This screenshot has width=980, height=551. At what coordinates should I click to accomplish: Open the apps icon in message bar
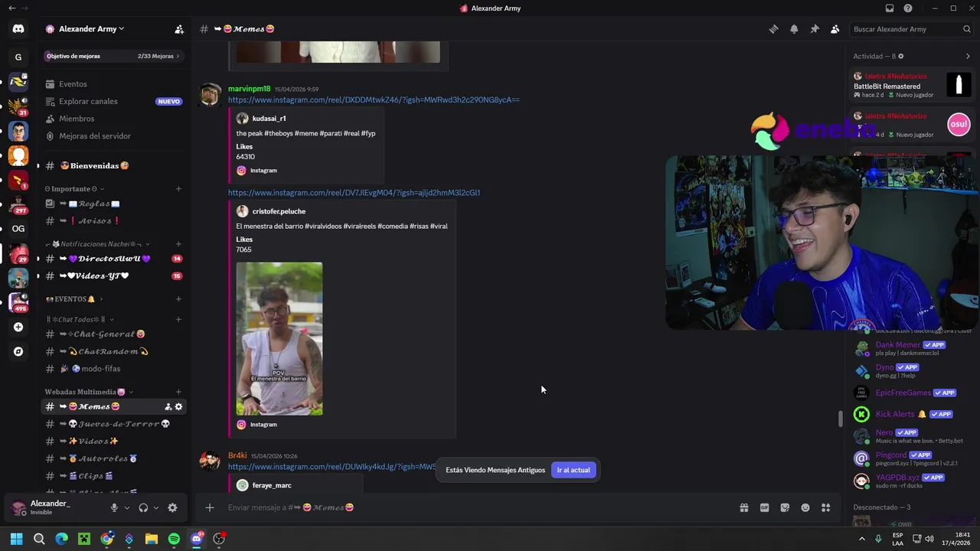[x=825, y=507]
